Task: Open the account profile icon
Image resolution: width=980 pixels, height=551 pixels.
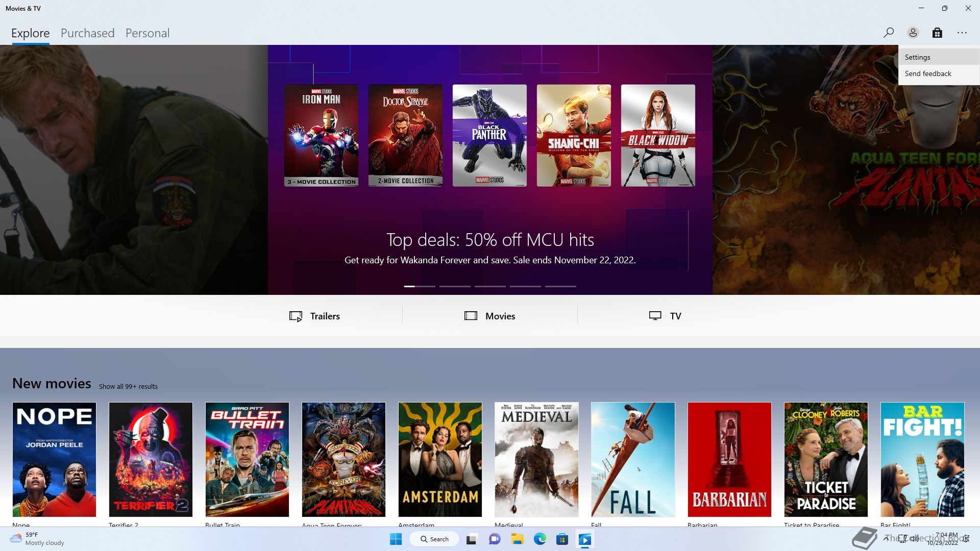Action: pyautogui.click(x=913, y=33)
